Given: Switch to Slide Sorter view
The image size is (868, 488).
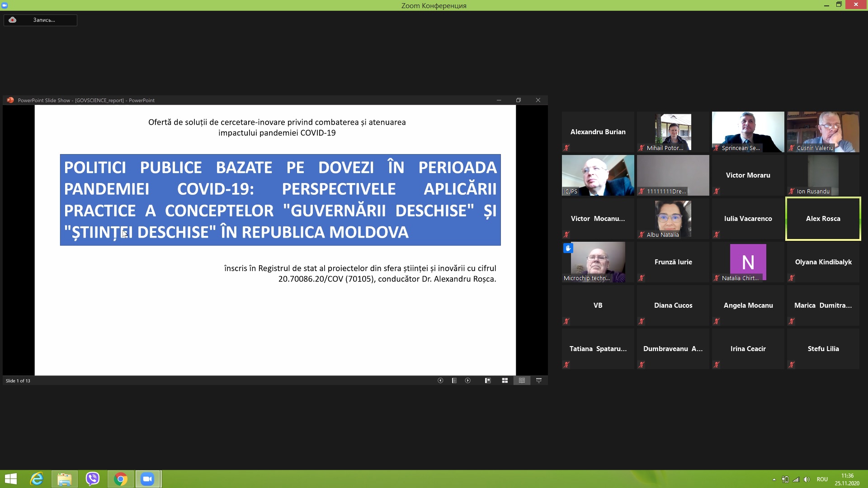Looking at the screenshot, I should (505, 380).
